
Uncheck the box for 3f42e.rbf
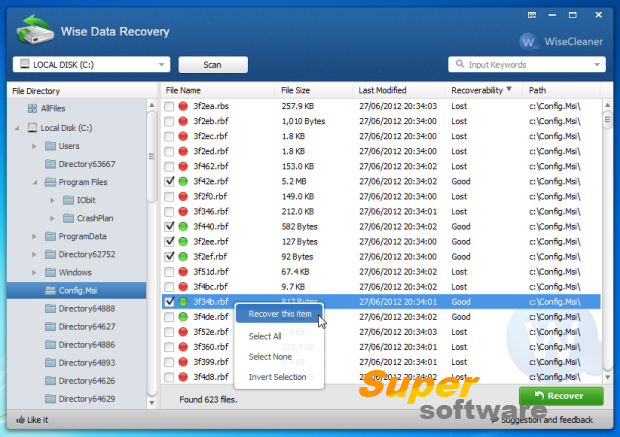point(169,181)
